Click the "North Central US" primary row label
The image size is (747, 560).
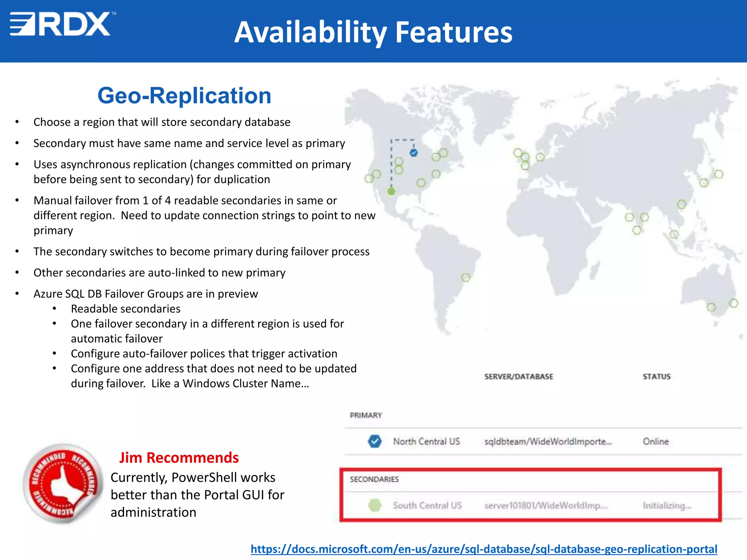426,442
